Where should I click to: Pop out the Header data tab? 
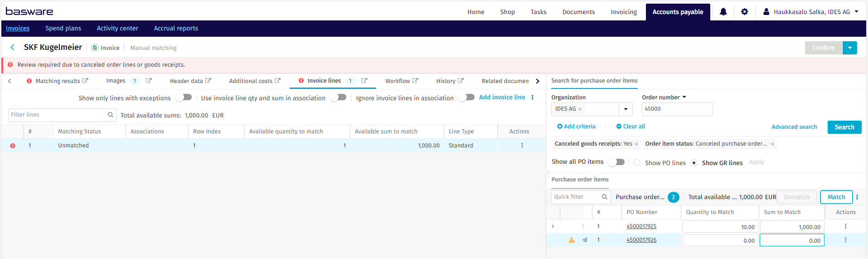tap(208, 81)
